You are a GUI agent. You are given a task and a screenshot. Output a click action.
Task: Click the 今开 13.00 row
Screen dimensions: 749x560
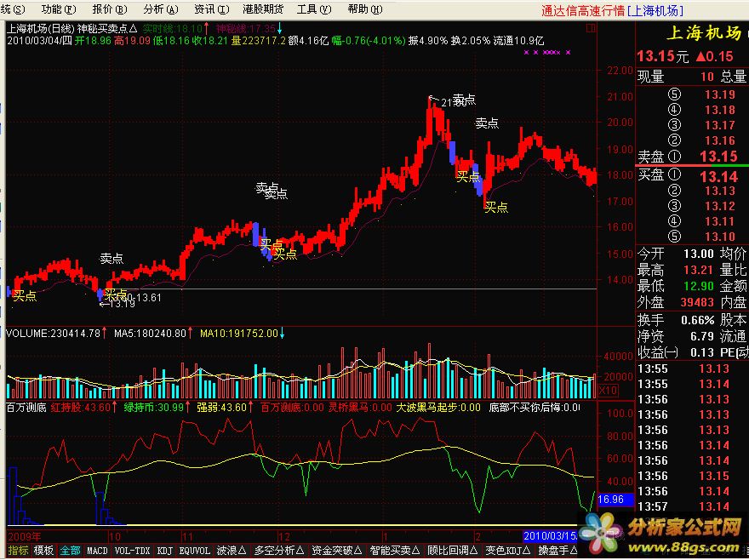676,254
